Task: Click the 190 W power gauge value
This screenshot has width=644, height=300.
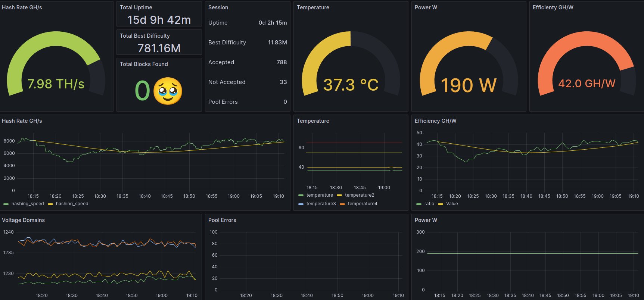Action: [x=469, y=85]
